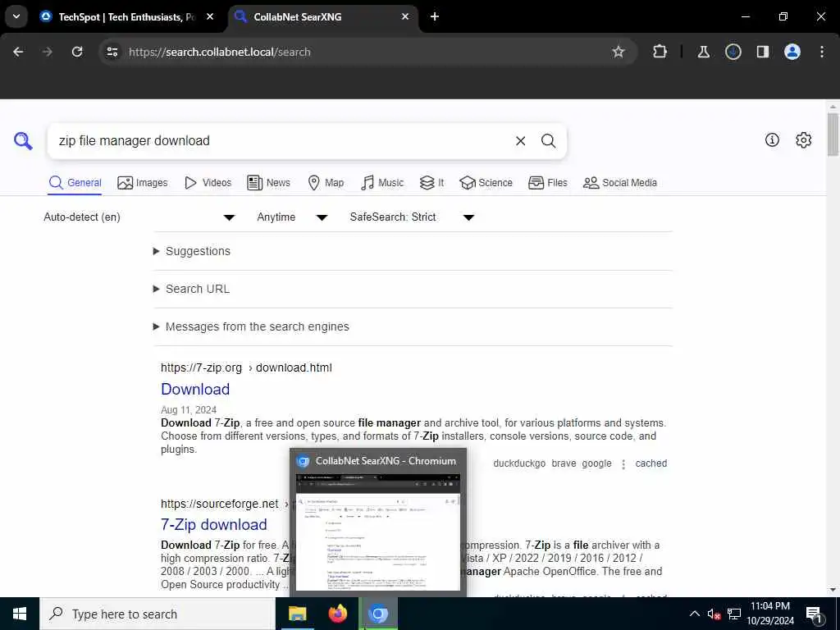Screen dimensions: 840x630
Task: Switch to Videos search category
Action: tap(208, 183)
